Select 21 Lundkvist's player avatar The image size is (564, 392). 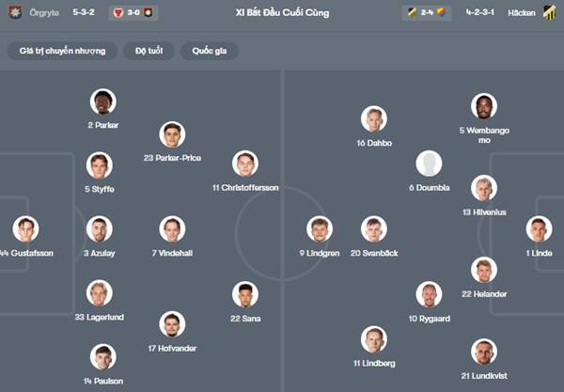click(484, 352)
